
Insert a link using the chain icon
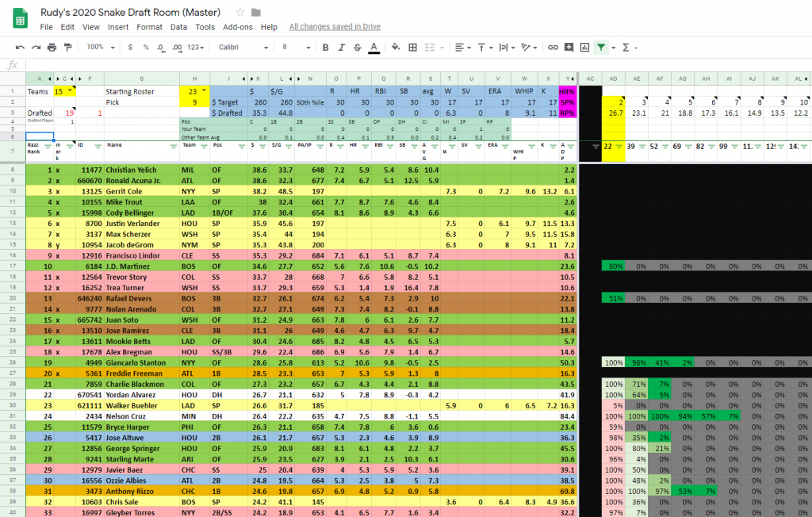point(553,47)
